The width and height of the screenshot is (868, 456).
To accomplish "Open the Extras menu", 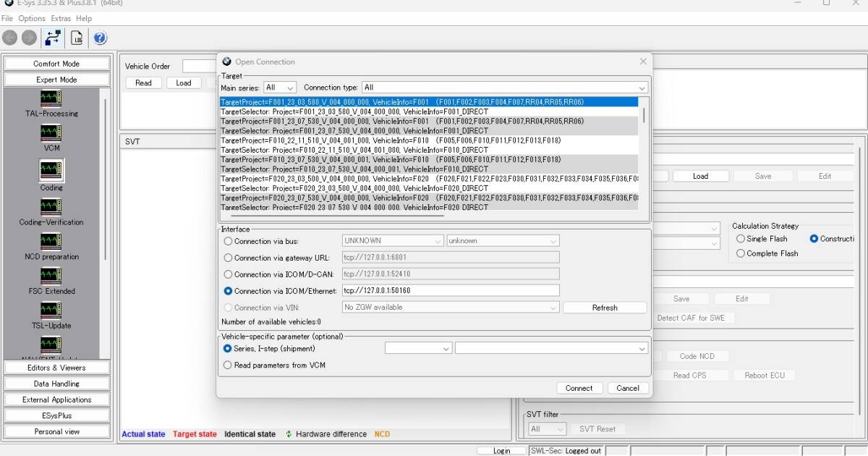I will coord(61,18).
